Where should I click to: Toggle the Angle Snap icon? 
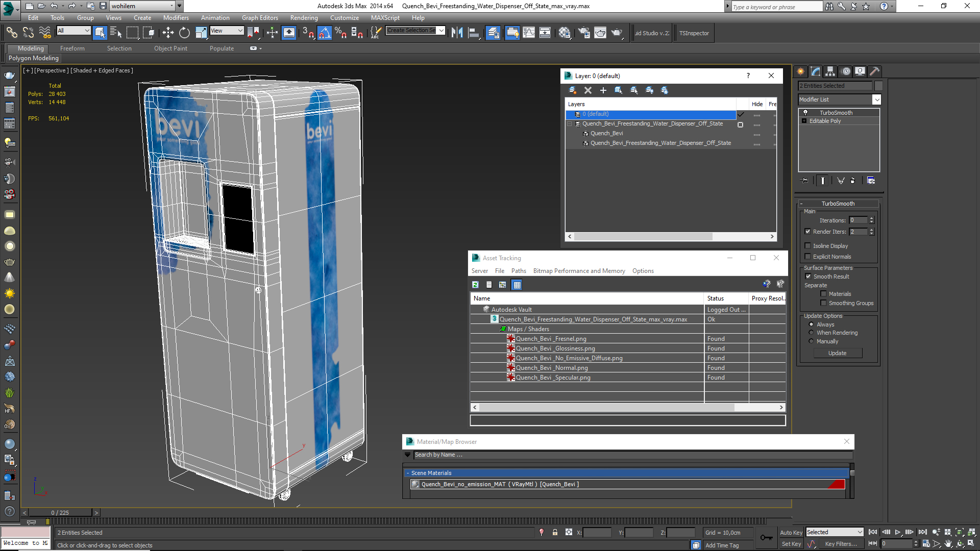point(325,33)
